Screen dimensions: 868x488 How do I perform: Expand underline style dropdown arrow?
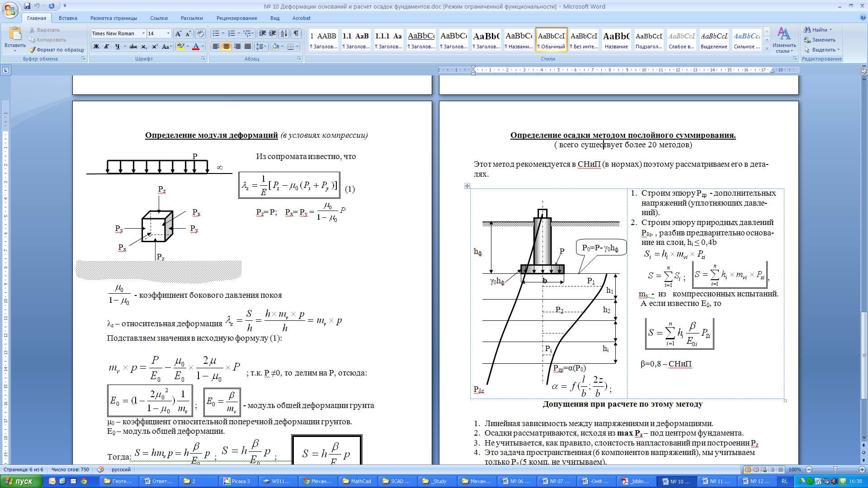125,47
